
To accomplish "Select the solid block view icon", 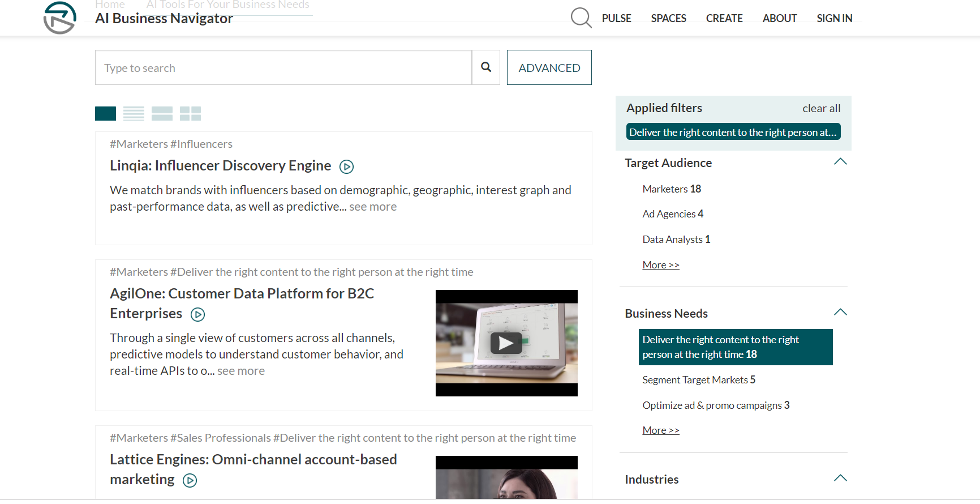I will click(x=105, y=113).
